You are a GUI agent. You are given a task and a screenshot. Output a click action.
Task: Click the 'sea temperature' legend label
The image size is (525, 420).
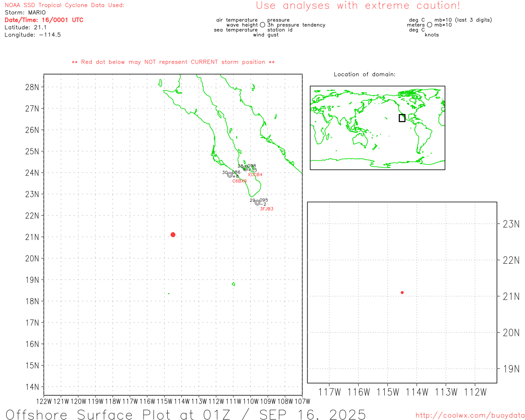pos(236,30)
